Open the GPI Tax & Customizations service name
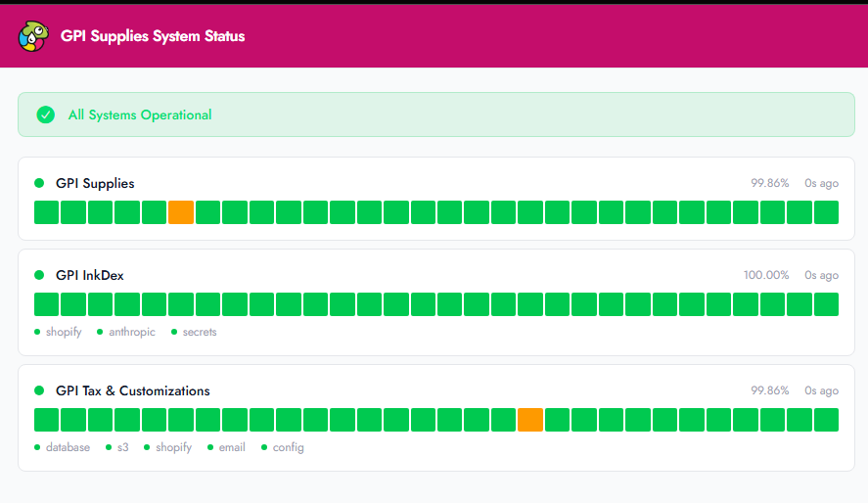The image size is (868, 503). click(133, 390)
